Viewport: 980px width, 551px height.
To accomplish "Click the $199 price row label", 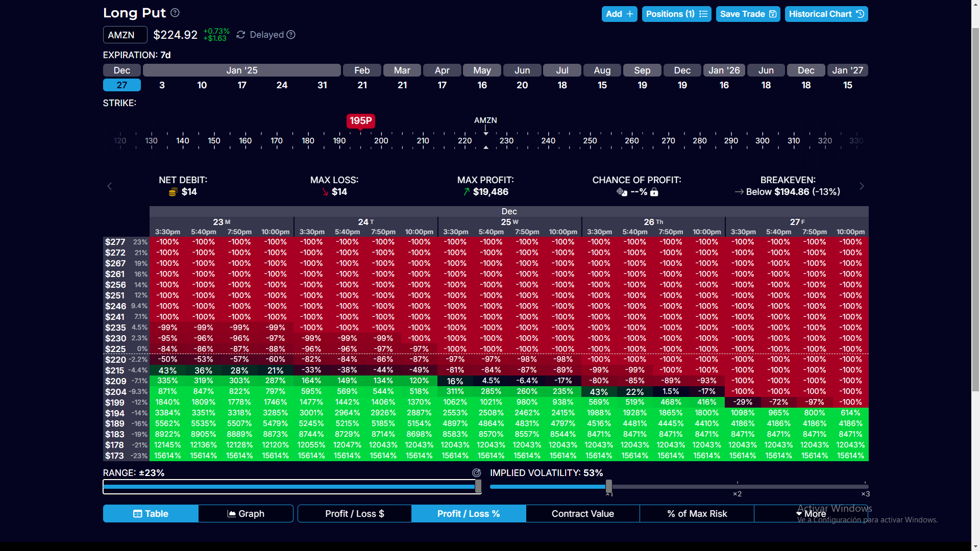I will tap(115, 403).
